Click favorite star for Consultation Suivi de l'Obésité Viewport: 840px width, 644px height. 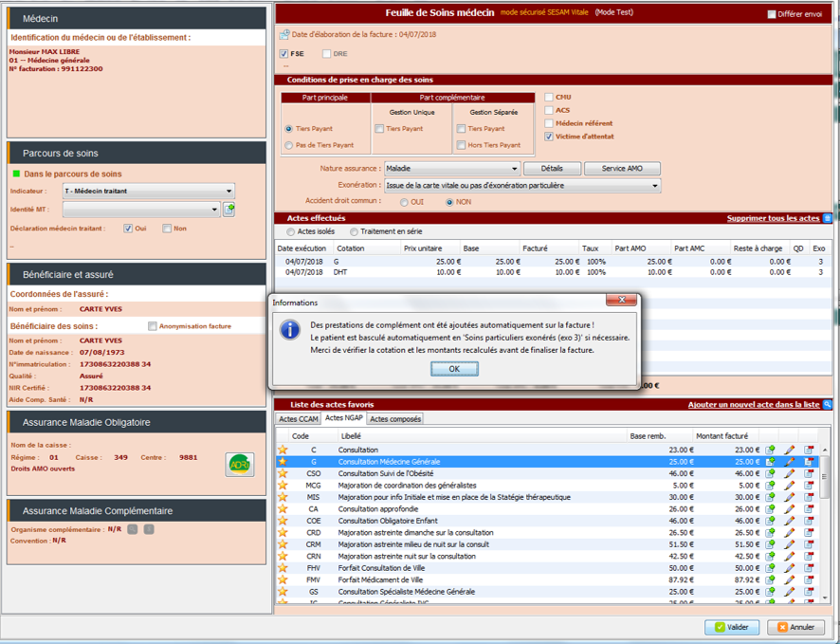pos(283,473)
